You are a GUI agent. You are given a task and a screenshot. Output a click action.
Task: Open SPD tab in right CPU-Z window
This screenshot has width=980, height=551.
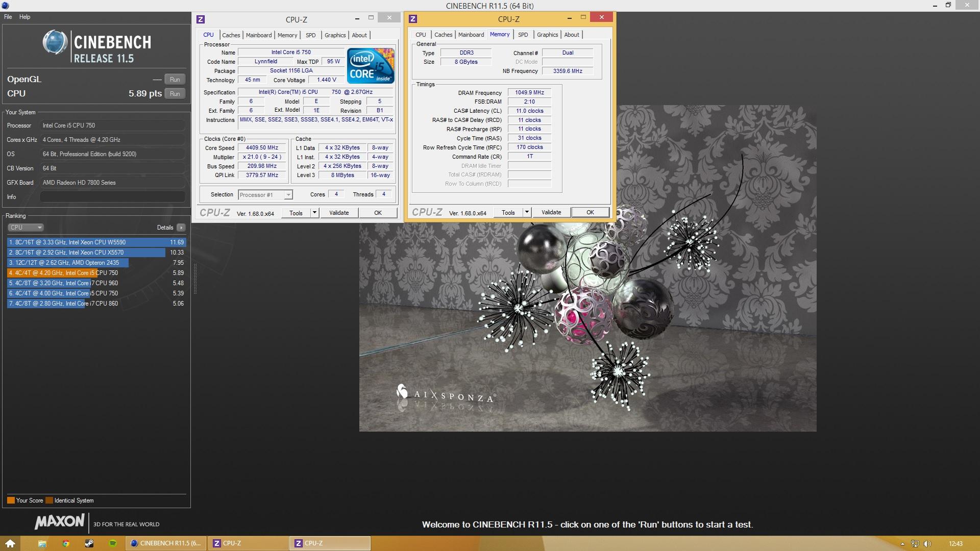point(523,35)
